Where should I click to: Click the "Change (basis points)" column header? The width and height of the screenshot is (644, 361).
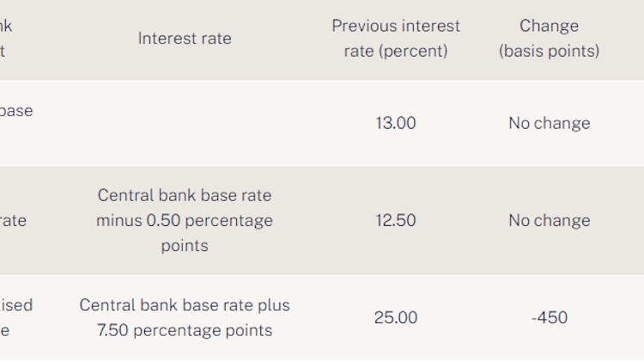(x=549, y=39)
